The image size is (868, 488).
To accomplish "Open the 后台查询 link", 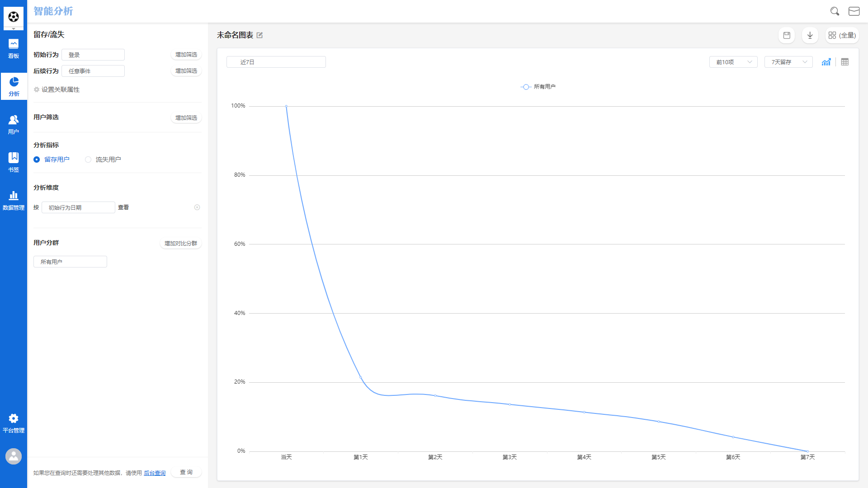I will [155, 473].
